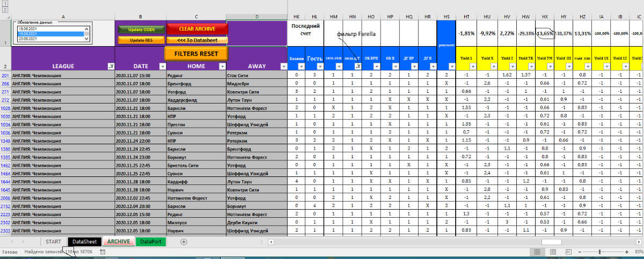The width and height of the screenshot is (644, 259).
Task: Open the HOME column filter dropdown
Action: point(222,66)
